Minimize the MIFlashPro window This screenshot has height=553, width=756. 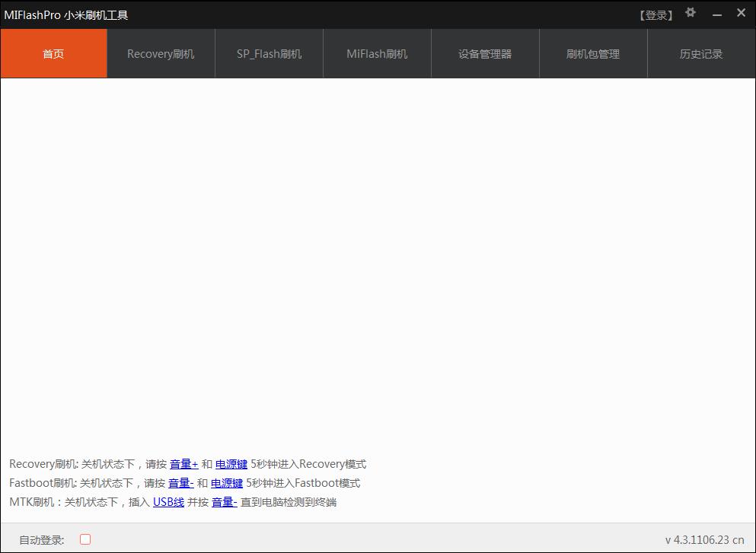pyautogui.click(x=716, y=13)
